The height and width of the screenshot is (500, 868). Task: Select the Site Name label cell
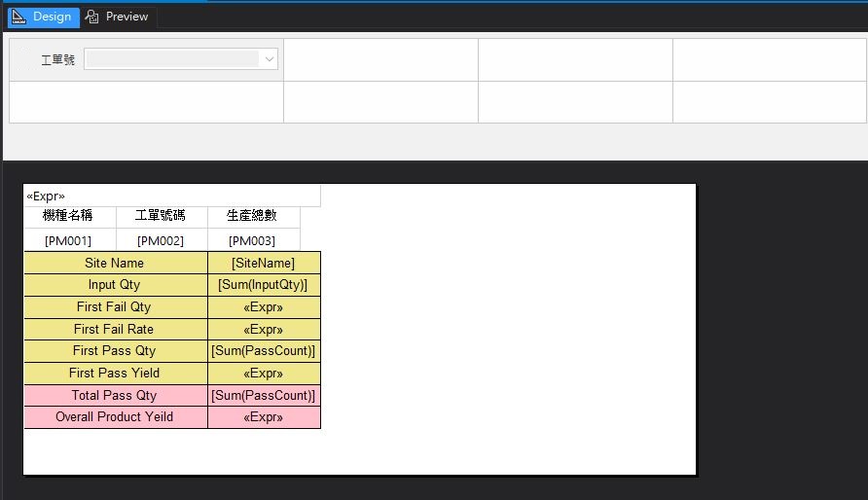click(x=115, y=263)
